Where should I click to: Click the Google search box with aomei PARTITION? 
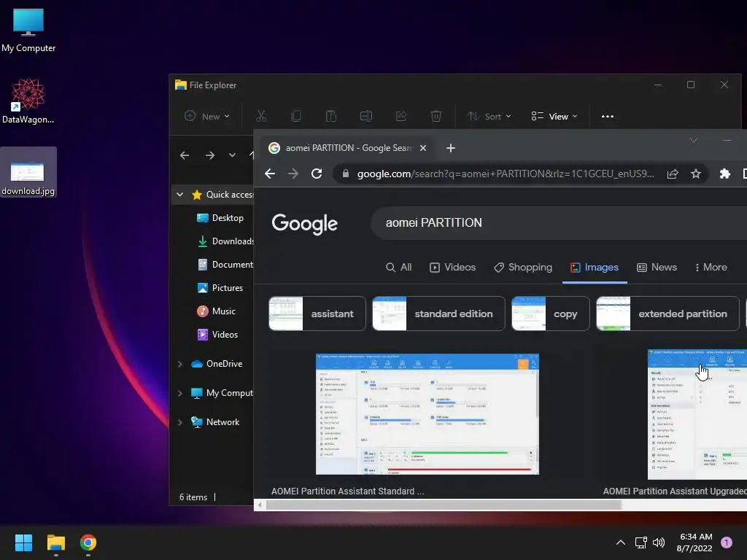[x=558, y=223]
